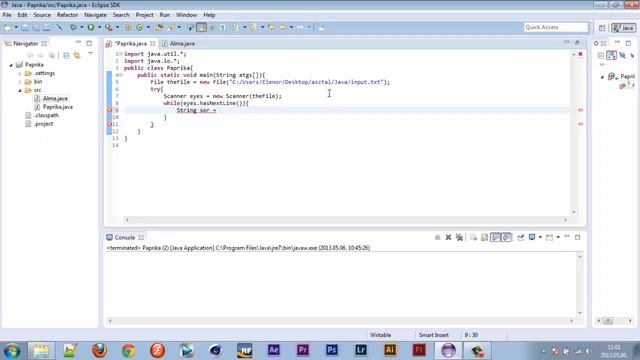Click the Quick Access search field
This screenshot has height=360, width=640.
556,27
